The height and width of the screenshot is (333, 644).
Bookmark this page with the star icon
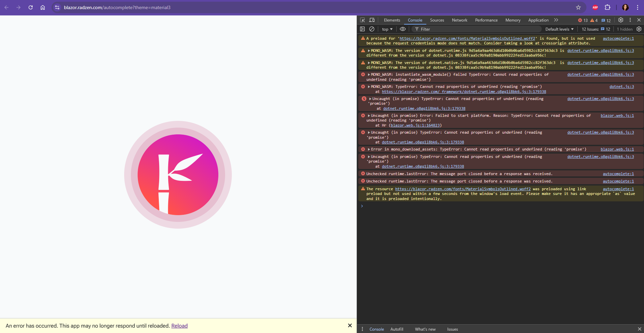point(578,7)
